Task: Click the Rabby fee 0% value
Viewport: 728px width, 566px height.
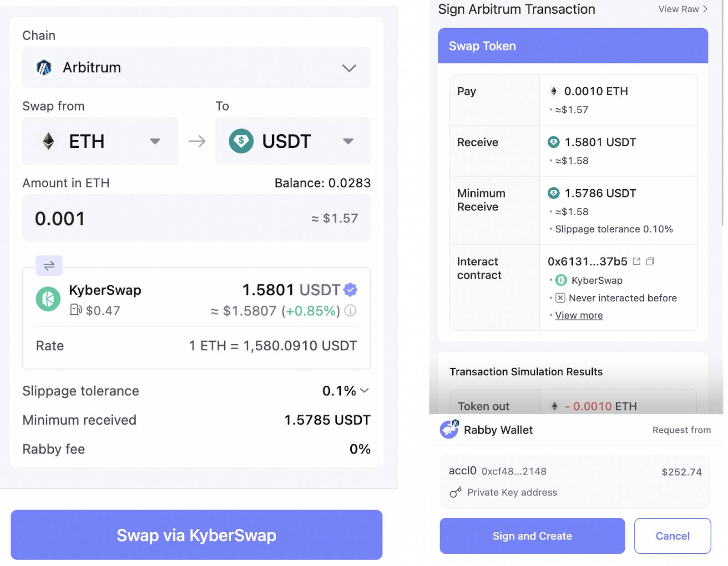Action: coord(360,449)
